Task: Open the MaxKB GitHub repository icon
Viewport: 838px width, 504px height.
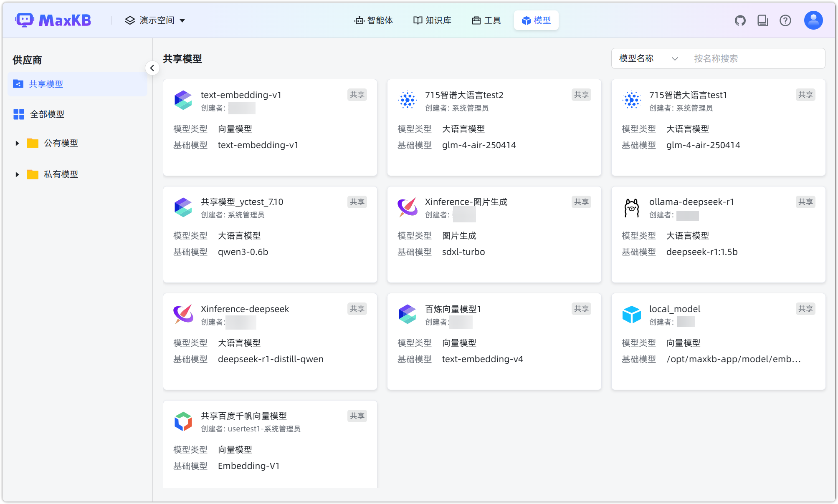Action: point(740,20)
